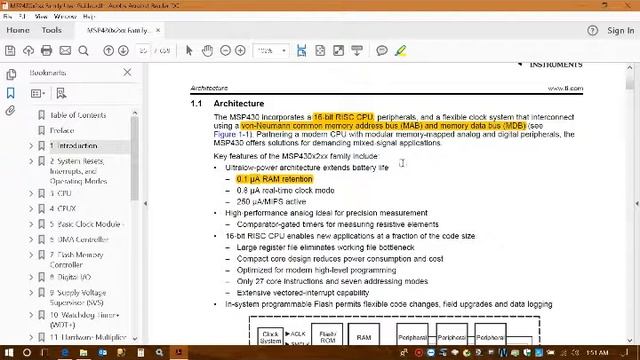
Task: Zoom in with plus icon
Action: 240,51
